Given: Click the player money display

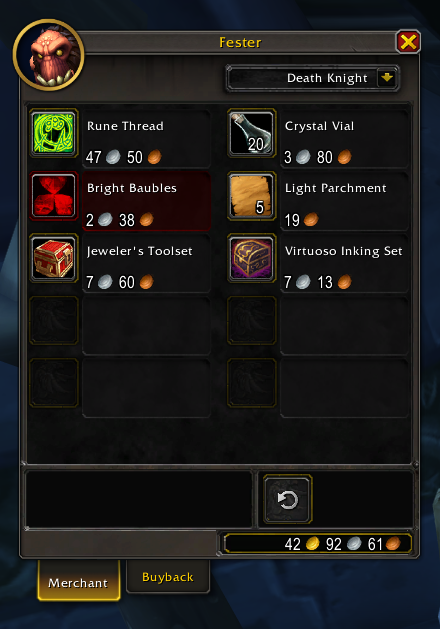Looking at the screenshot, I should [318, 544].
